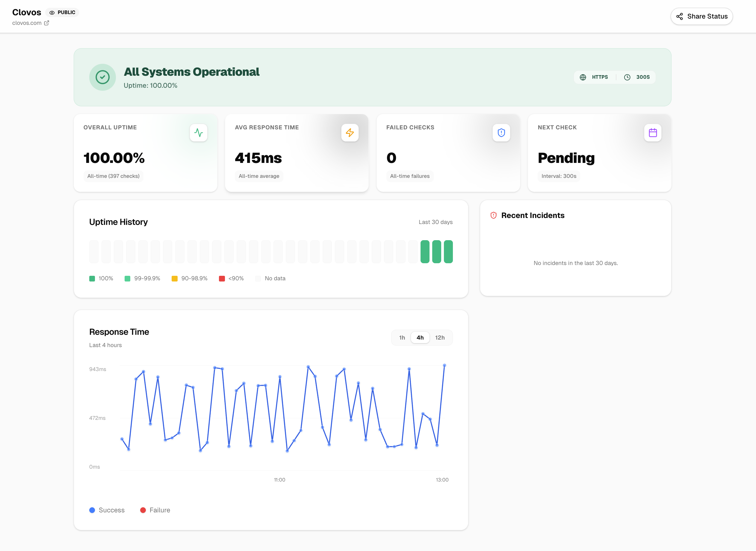The width and height of the screenshot is (756, 551).
Task: Open the calendar icon on Next Check card
Action: tap(653, 132)
